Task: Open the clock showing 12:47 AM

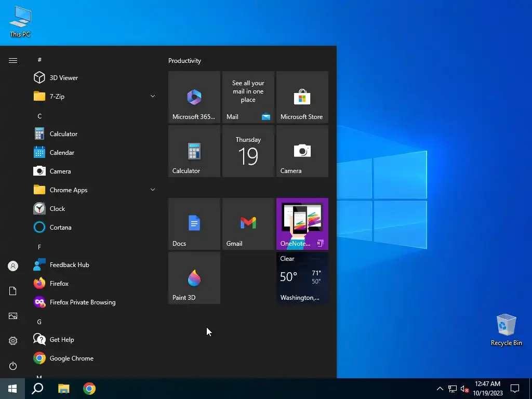Action: (x=487, y=389)
